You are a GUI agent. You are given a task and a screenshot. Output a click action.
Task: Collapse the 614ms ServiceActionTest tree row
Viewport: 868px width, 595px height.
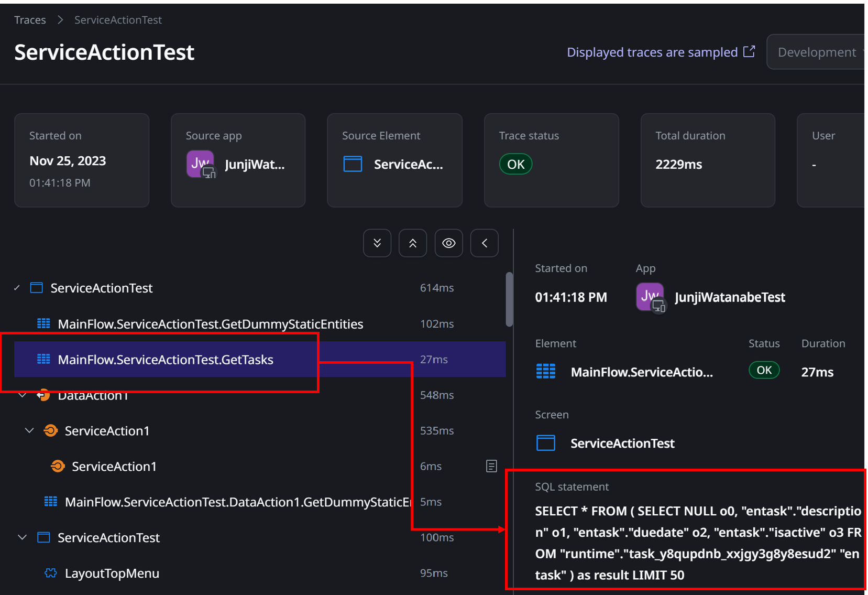click(17, 288)
